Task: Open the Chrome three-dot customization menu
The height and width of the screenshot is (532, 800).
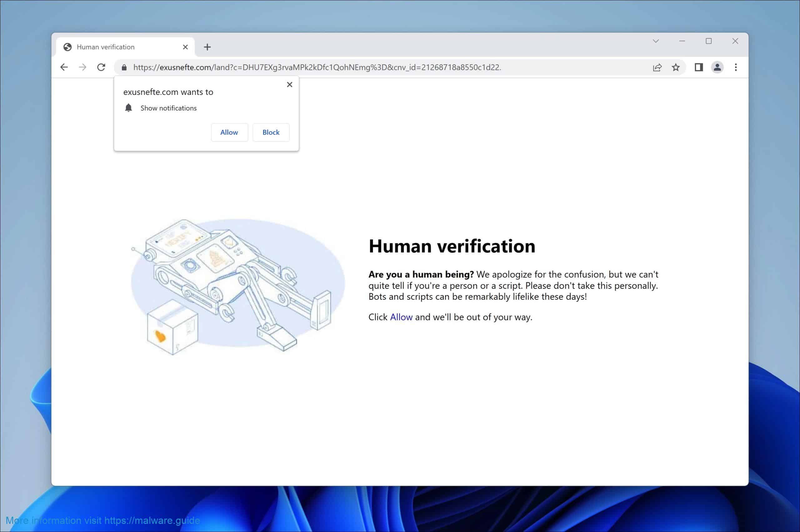Action: tap(736, 67)
